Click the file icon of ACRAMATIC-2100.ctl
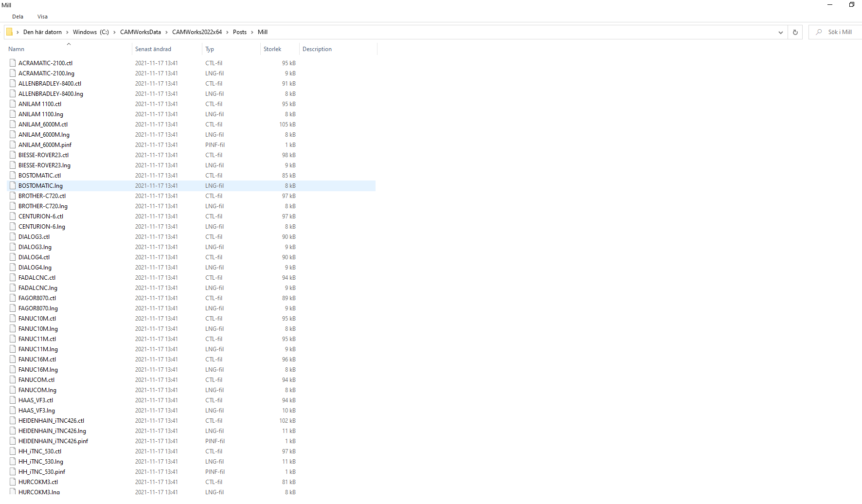The image size is (862, 504). [x=13, y=63]
